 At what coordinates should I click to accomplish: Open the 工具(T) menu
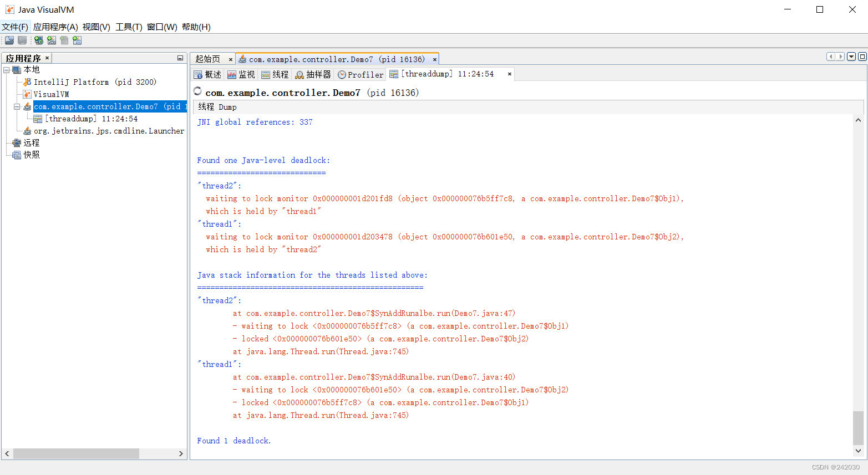point(129,27)
